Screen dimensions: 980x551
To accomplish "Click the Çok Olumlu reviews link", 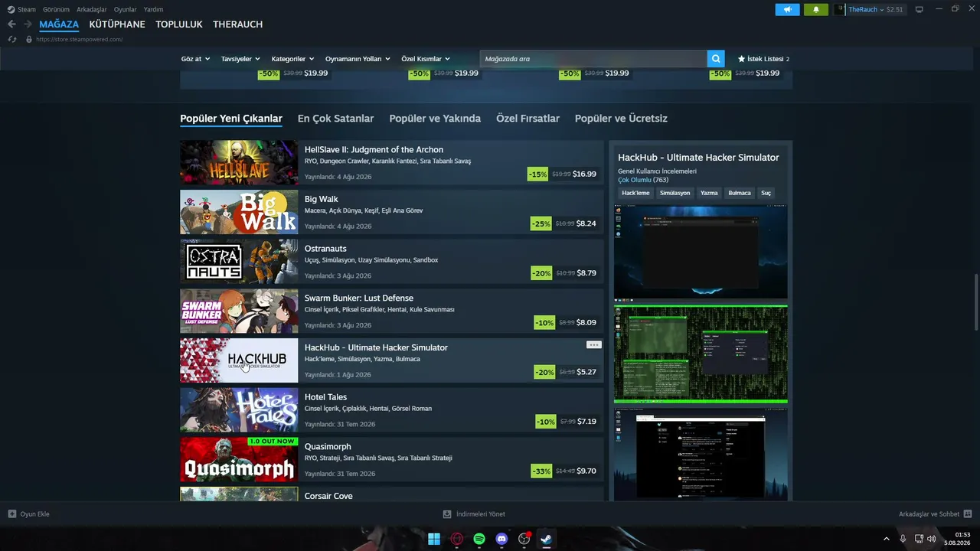I will coord(635,180).
